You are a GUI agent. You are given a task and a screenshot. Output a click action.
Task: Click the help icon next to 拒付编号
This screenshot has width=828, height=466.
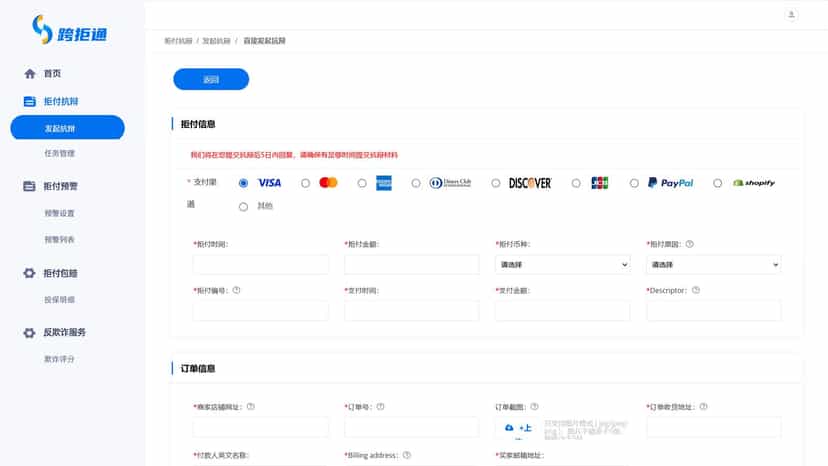(237, 290)
